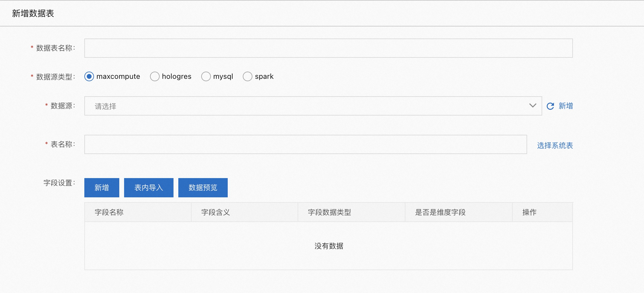
Task: Refresh the 数据源 list
Action: [550, 106]
